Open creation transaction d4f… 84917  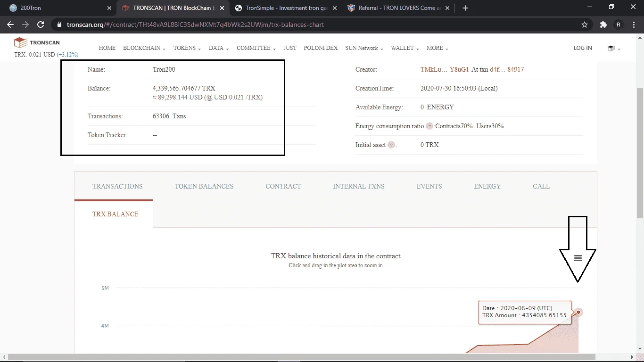[x=507, y=69]
